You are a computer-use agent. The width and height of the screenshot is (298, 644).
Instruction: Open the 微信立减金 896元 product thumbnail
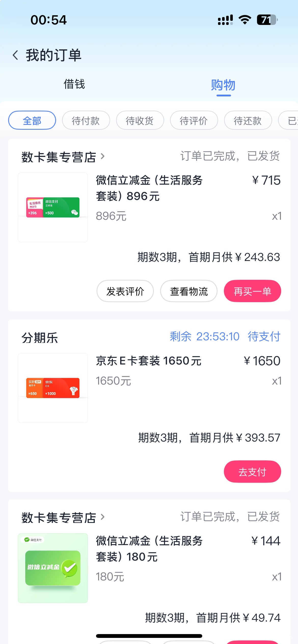pyautogui.click(x=53, y=207)
